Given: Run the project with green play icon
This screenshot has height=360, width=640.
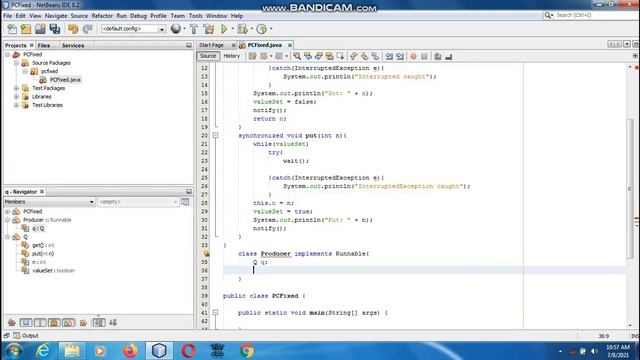Looking at the screenshot, I should point(224,29).
